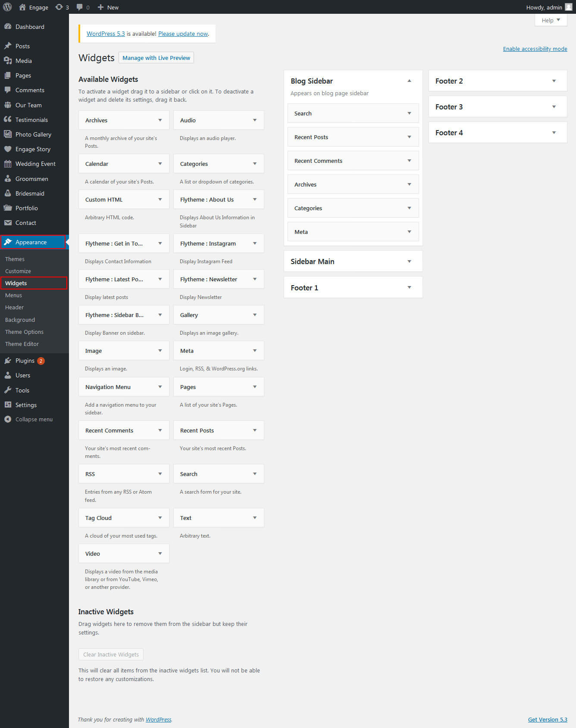Click the Testimonials quote icon
Viewport: 576px width, 728px height.
(8, 119)
